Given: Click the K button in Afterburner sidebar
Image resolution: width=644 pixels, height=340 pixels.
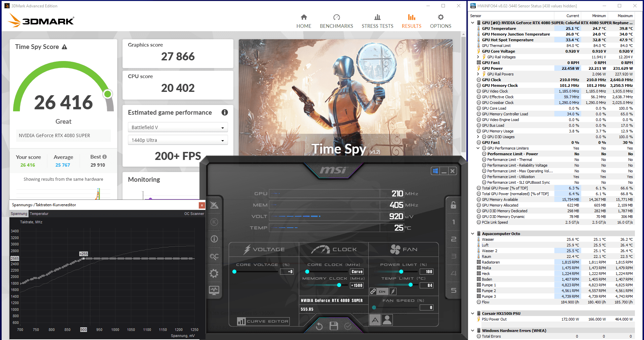Looking at the screenshot, I should pos(214,222).
